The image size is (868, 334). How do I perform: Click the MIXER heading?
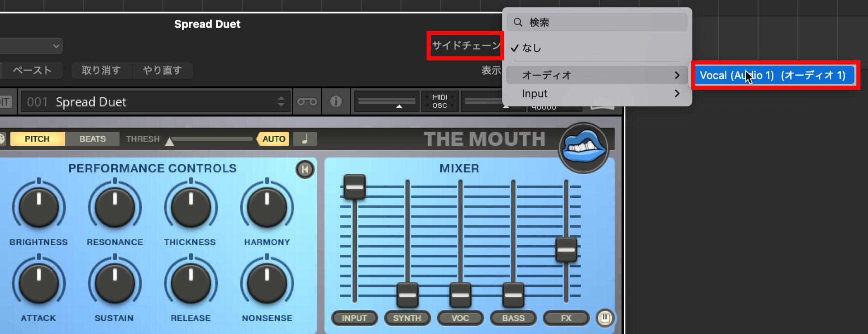click(459, 168)
